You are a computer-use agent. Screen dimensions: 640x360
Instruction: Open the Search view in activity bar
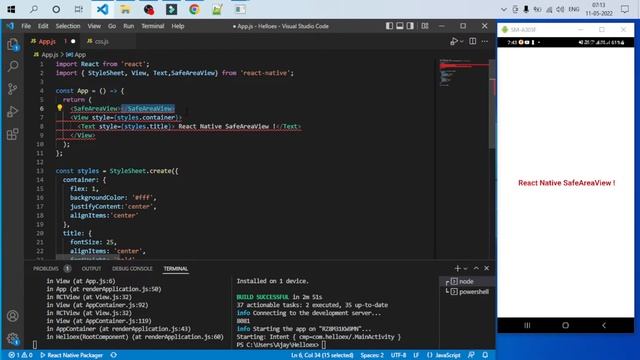point(13,66)
